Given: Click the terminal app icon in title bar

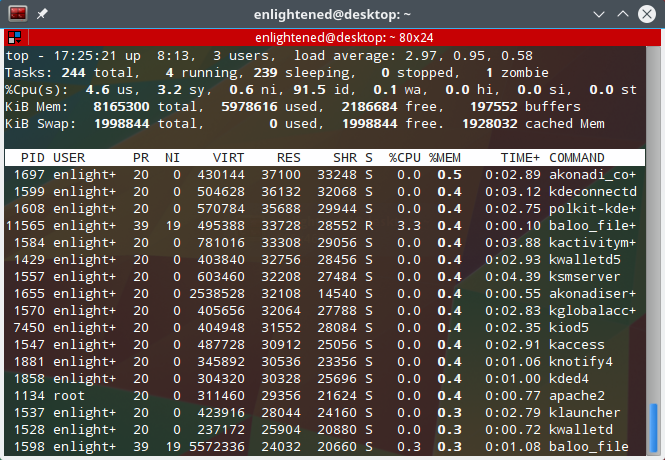Looking at the screenshot, I should [18, 14].
